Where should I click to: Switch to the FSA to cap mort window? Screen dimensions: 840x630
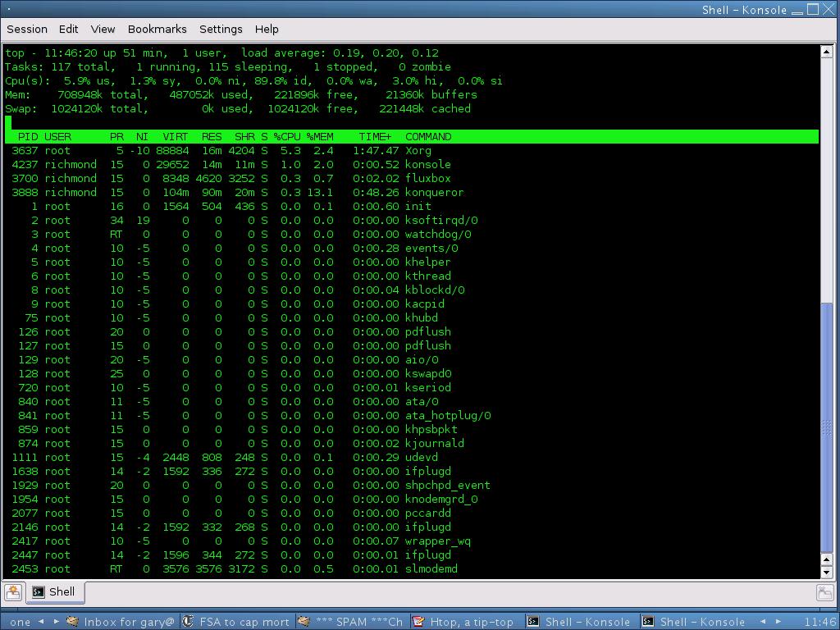[x=237, y=622]
